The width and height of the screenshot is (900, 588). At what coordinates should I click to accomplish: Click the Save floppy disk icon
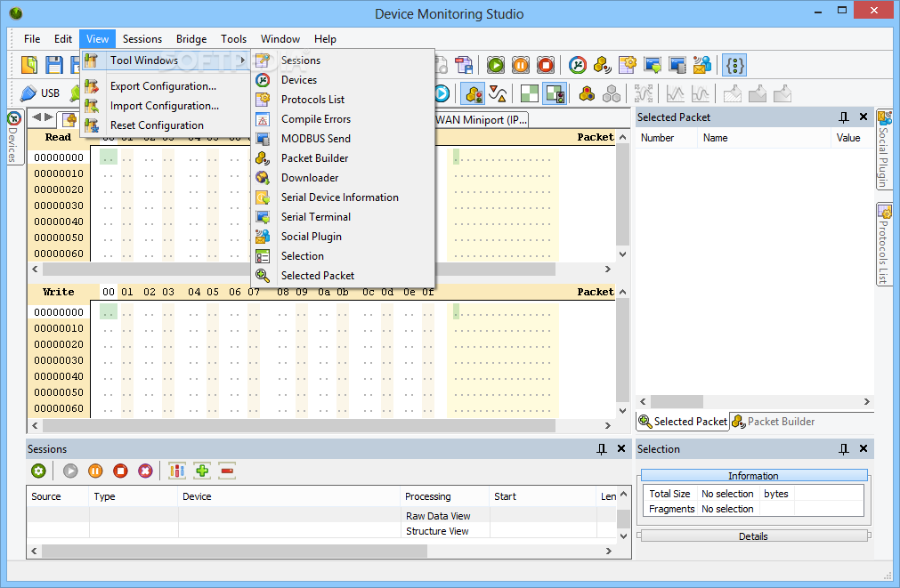point(54,65)
